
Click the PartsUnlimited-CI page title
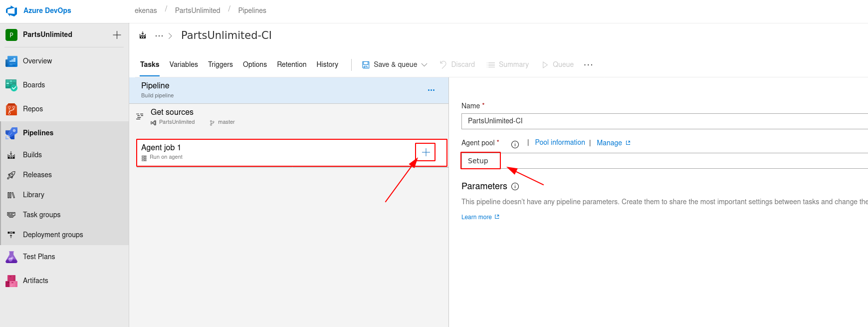coord(226,35)
